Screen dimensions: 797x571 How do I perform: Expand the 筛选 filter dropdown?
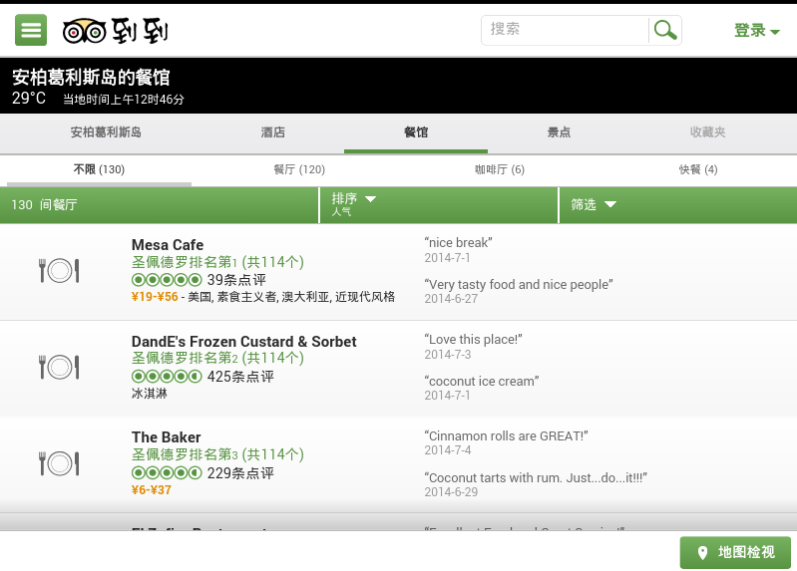tap(678, 205)
